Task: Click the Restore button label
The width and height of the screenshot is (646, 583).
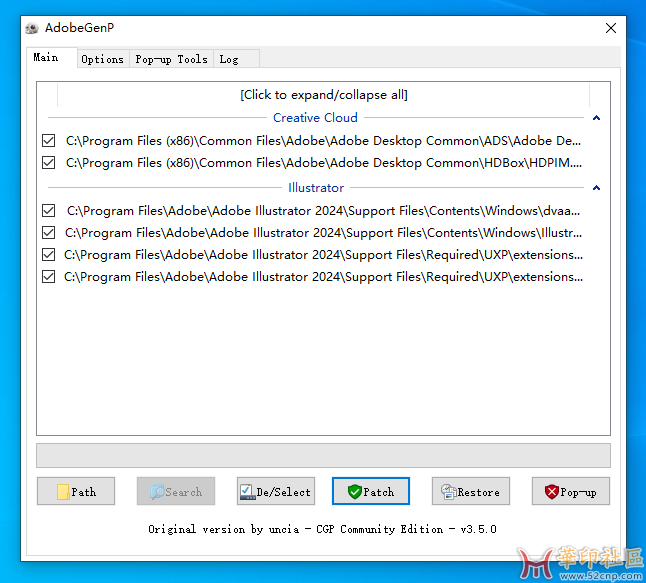Action: click(x=478, y=492)
